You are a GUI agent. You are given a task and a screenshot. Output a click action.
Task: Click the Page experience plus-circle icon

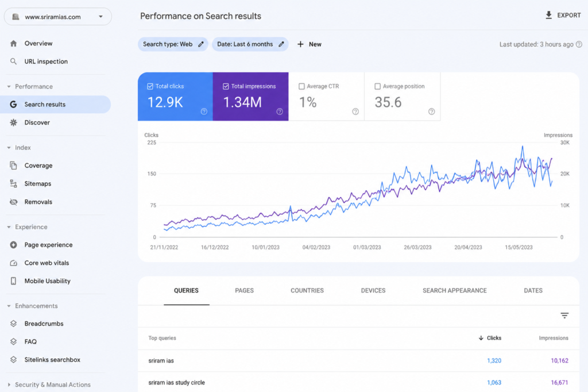tap(14, 245)
